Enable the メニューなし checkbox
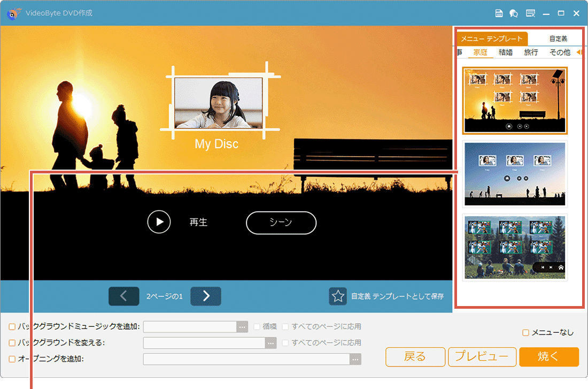The height and width of the screenshot is (389, 588). click(x=526, y=332)
